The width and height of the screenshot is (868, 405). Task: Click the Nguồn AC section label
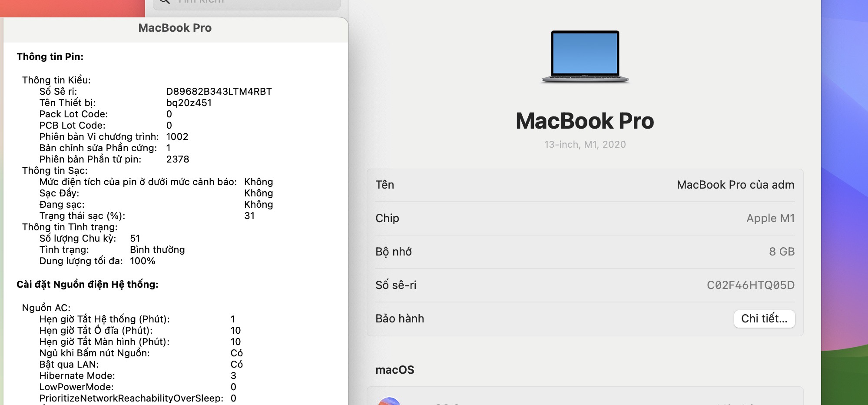pyautogui.click(x=46, y=308)
